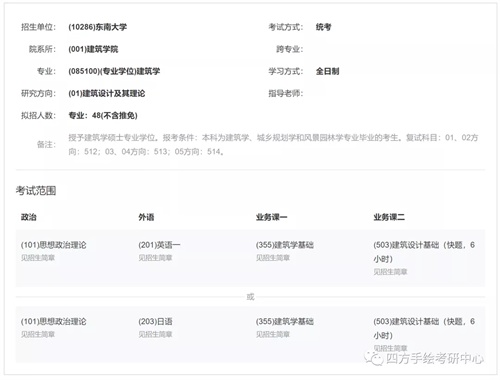
Task: Click (101)思想政治理论 in the 日语 row
Action: [53, 322]
